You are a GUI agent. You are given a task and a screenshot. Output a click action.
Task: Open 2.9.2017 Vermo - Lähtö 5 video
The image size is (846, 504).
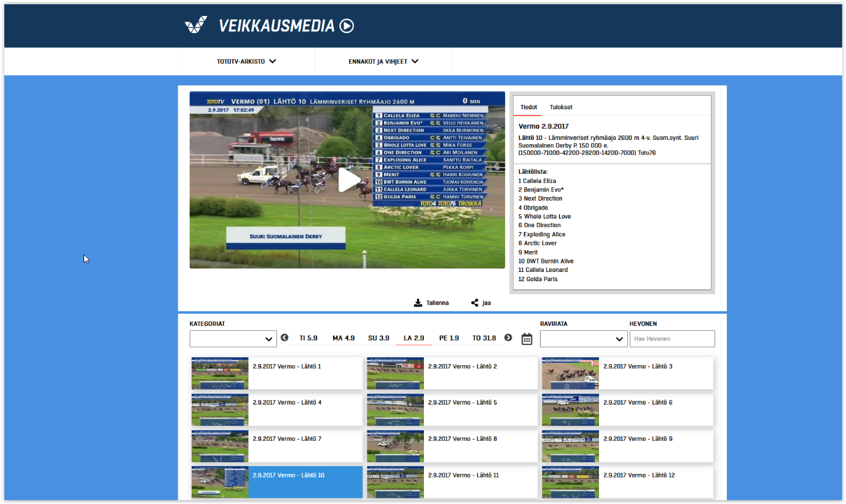pyautogui.click(x=452, y=409)
